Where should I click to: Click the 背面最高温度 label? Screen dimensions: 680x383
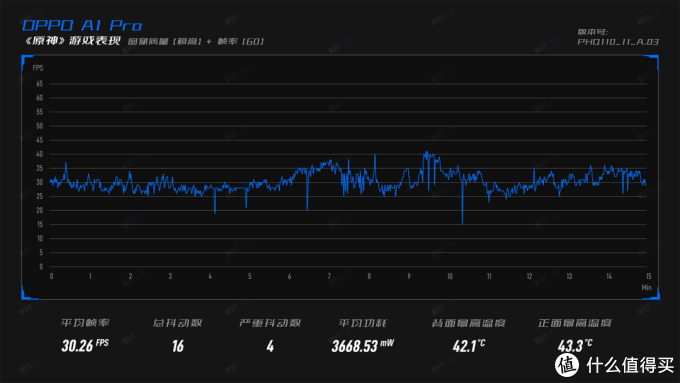pos(468,323)
